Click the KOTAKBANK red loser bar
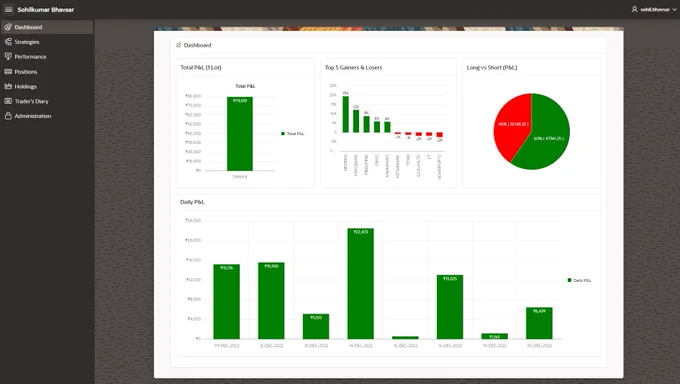Viewport: 680px width, 384px height. point(398,133)
